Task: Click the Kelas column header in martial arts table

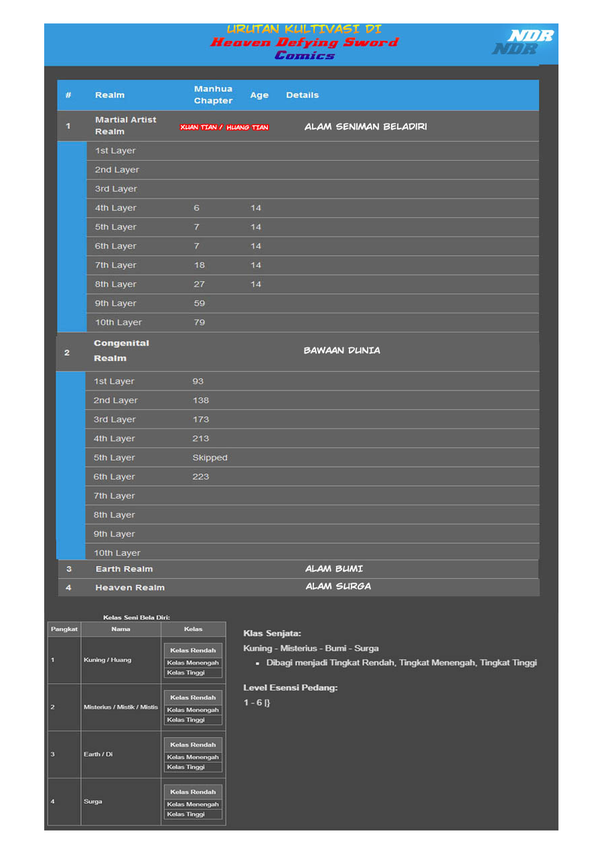Action: [x=193, y=629]
